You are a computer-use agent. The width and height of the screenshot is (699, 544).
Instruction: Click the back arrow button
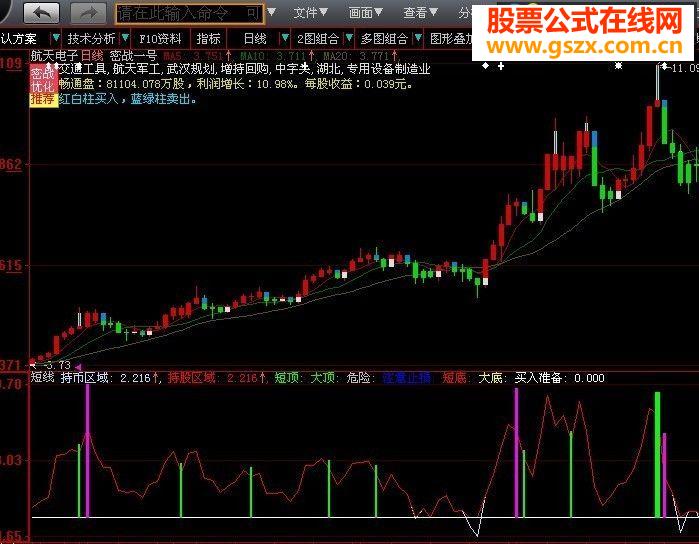point(41,13)
